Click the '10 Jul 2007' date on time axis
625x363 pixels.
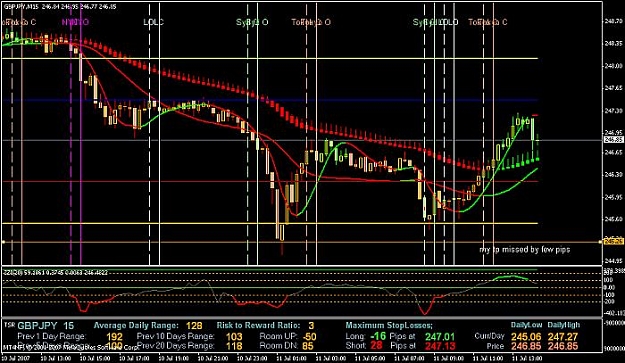pyautogui.click(x=15, y=358)
